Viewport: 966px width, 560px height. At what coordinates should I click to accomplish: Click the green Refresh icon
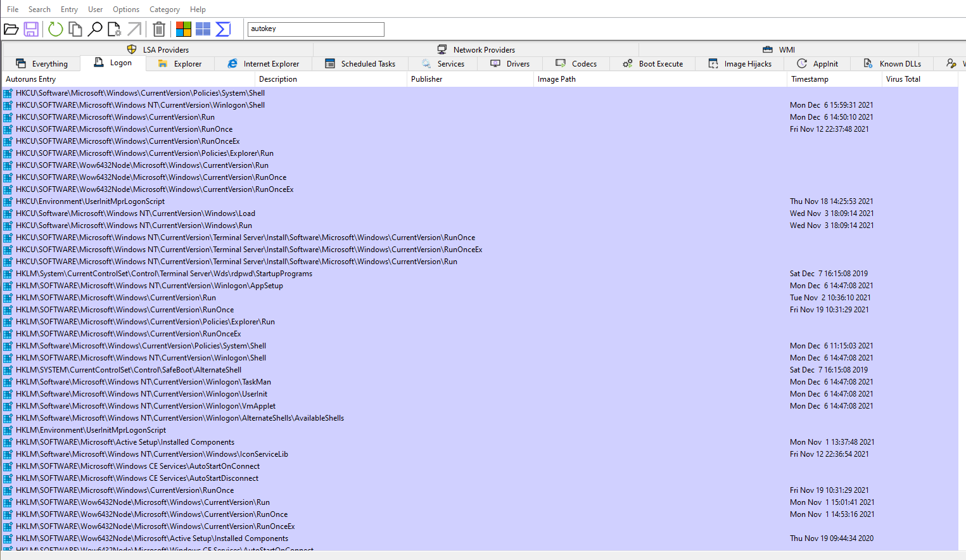[x=56, y=29]
